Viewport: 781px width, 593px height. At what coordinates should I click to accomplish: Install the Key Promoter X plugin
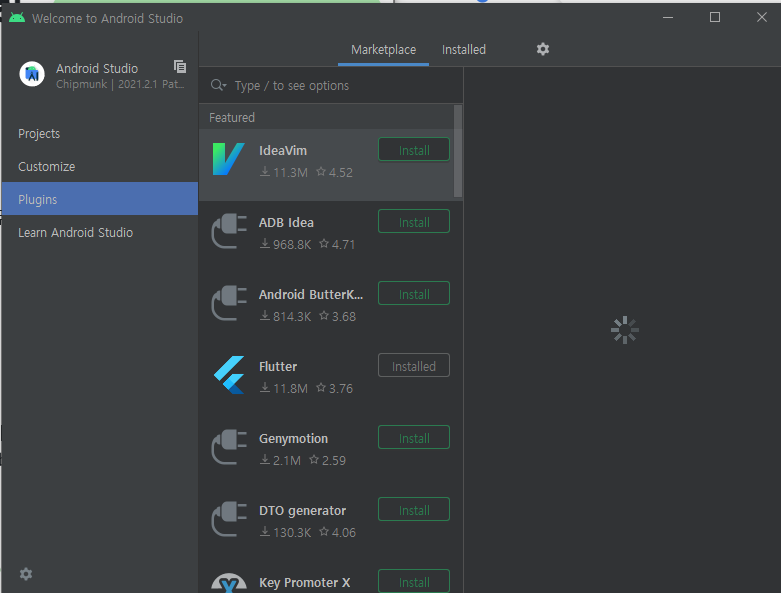tap(414, 581)
